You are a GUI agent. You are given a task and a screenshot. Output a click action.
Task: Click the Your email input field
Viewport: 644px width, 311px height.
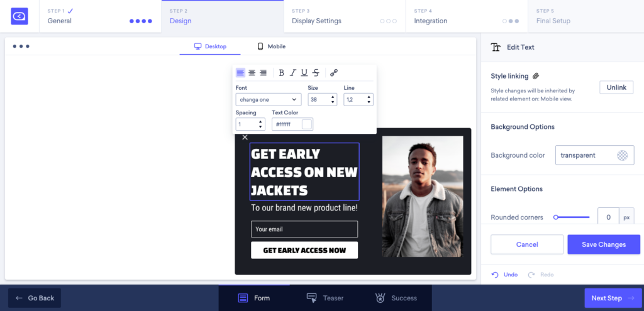tap(304, 229)
